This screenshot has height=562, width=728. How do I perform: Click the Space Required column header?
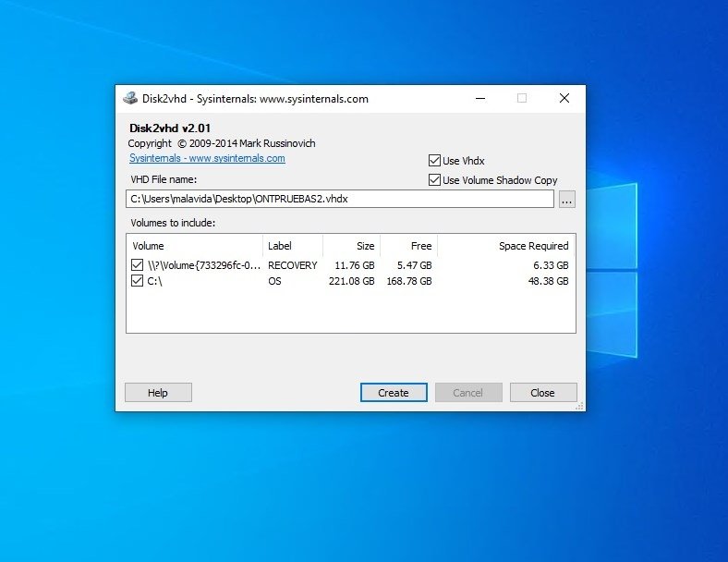coord(506,246)
